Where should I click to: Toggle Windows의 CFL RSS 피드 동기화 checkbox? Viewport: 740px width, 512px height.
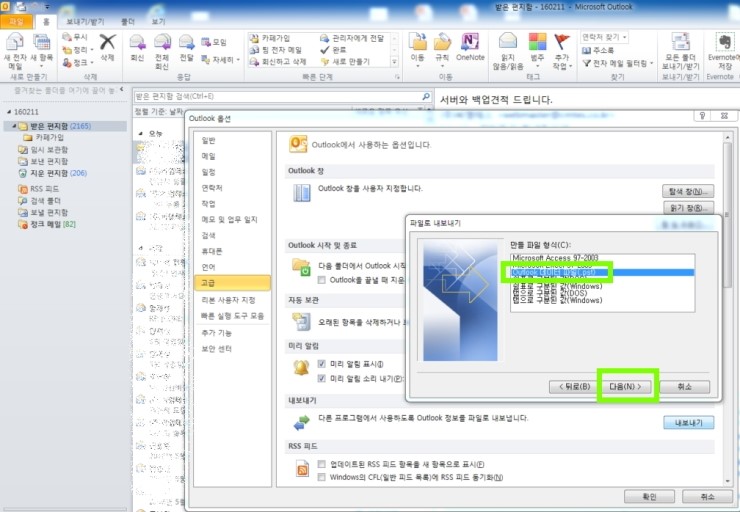tap(321, 477)
